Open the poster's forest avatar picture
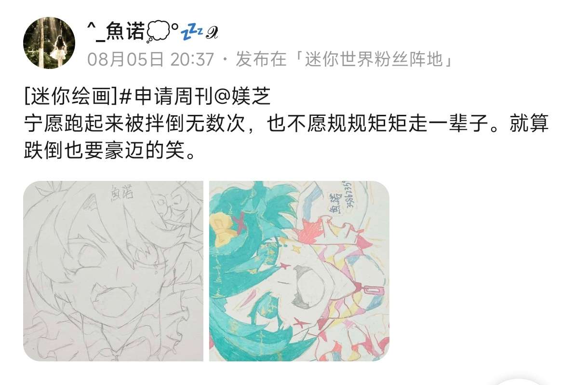Screen dimensions: 588x385 click(x=50, y=43)
